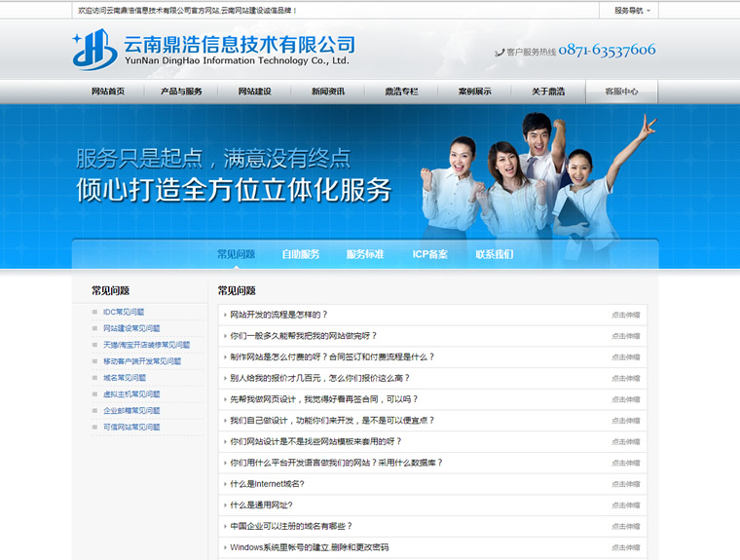Expand the question '网站开发的流程是怎样的？'
This screenshot has height=560, width=740.
click(x=278, y=315)
